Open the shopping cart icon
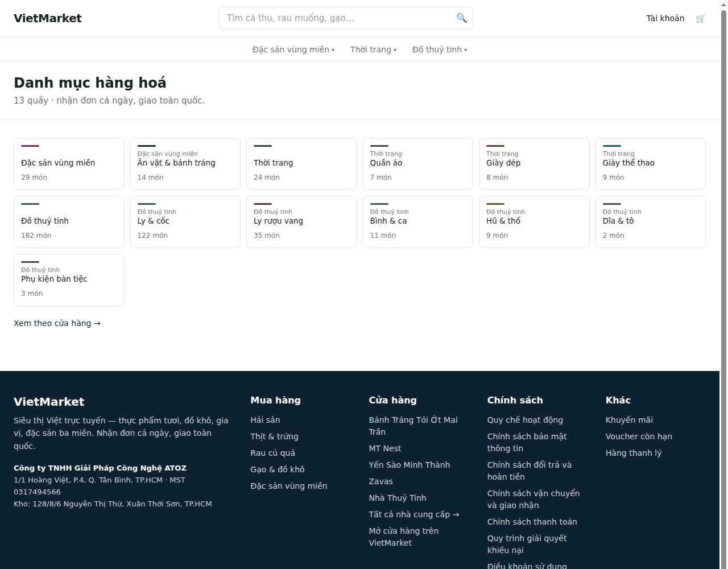Viewport: 728px width, 569px height. point(700,18)
